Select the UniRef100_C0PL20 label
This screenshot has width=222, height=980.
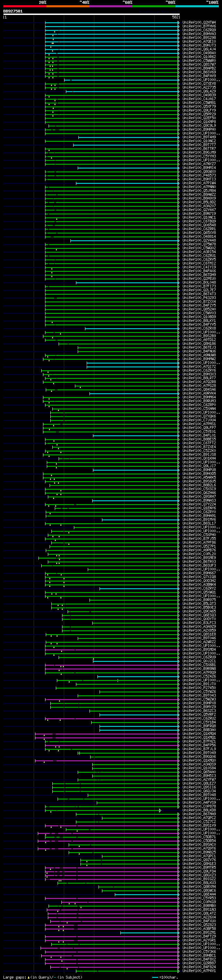point(199,554)
